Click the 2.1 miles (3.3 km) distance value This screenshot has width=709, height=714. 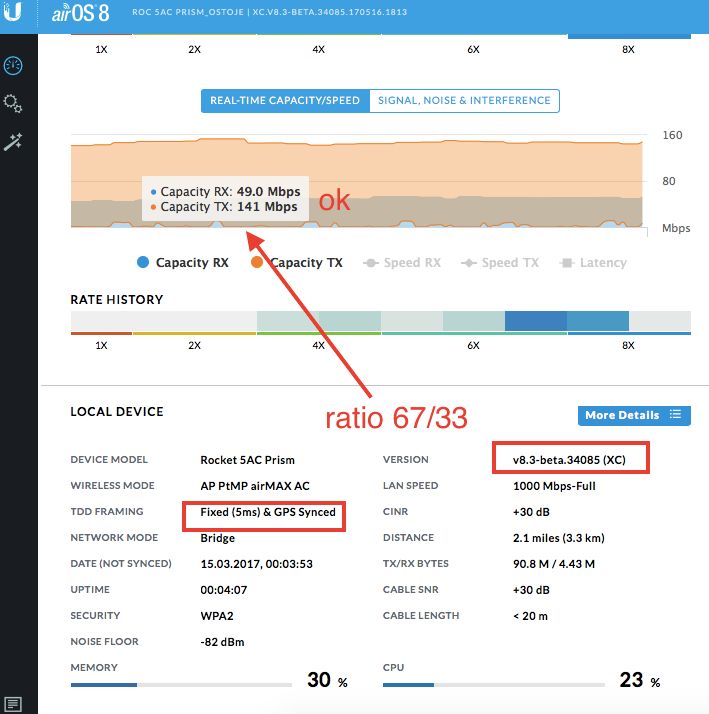(559, 538)
